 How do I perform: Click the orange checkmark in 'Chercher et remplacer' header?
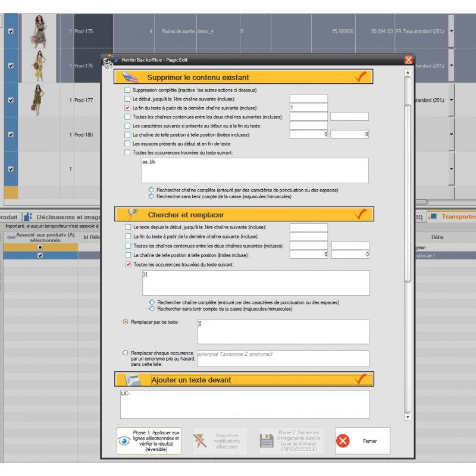click(x=361, y=214)
